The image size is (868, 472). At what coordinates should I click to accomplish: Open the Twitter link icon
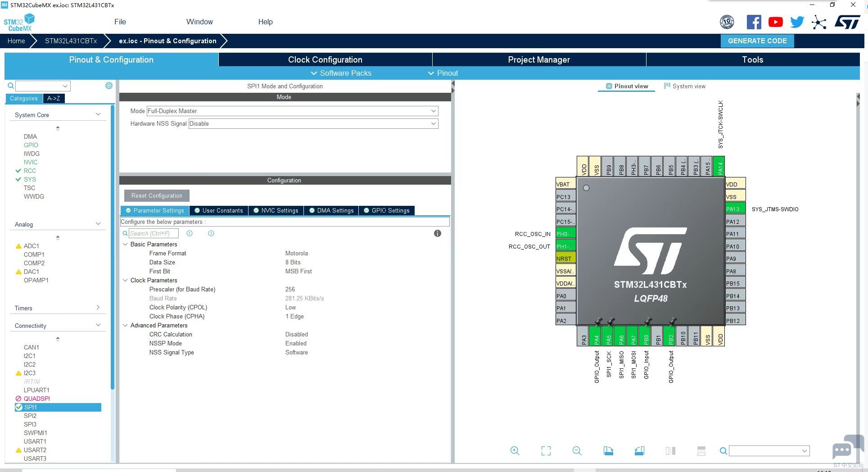(797, 22)
